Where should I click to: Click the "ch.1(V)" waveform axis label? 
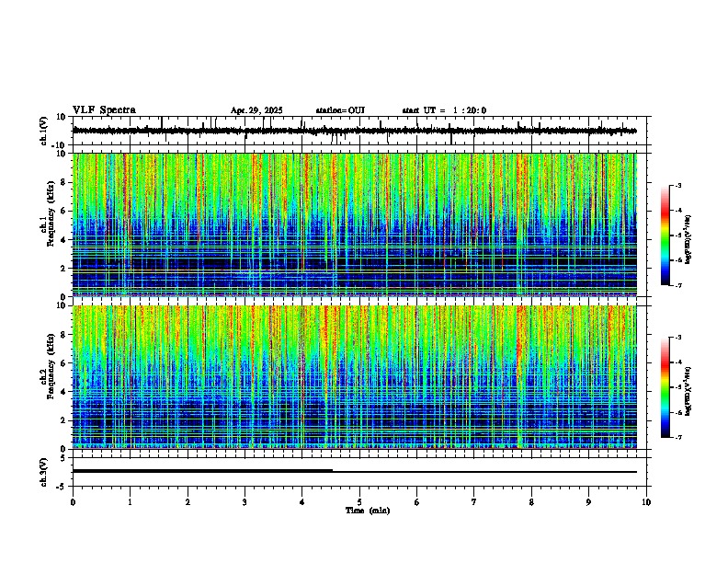click(x=44, y=131)
